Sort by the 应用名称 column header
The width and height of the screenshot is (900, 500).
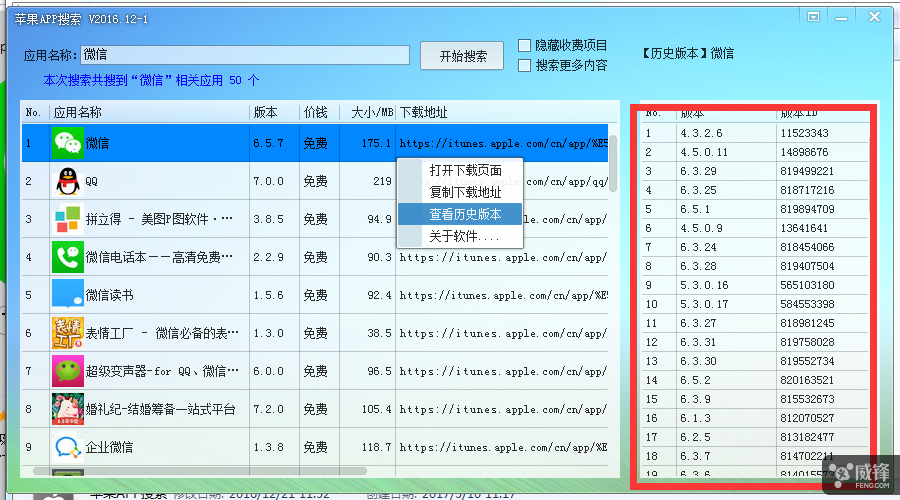[149, 113]
